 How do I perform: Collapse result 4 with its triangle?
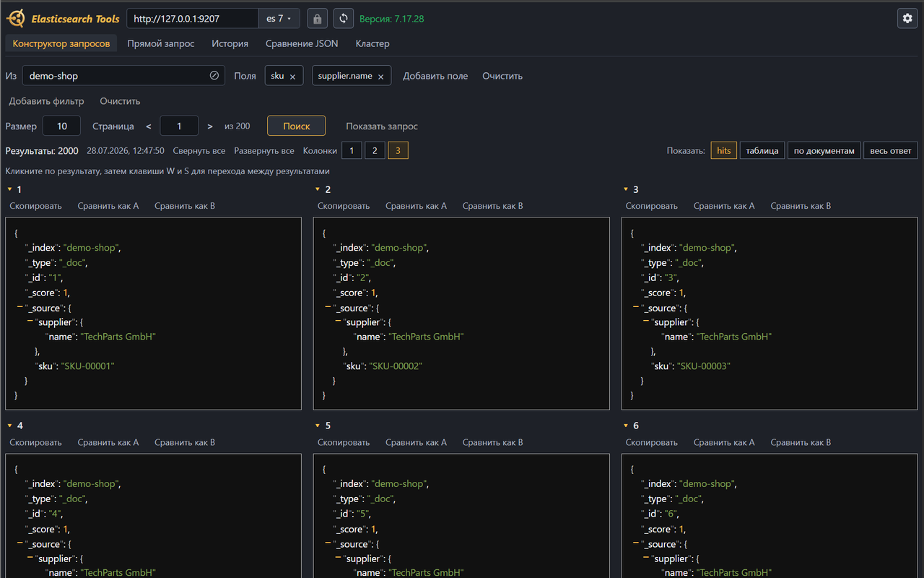coord(9,426)
